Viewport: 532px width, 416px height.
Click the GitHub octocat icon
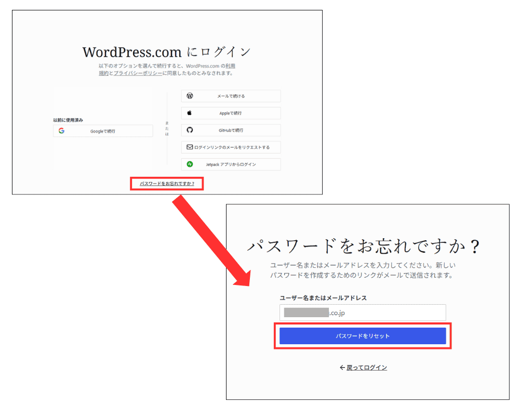(190, 130)
